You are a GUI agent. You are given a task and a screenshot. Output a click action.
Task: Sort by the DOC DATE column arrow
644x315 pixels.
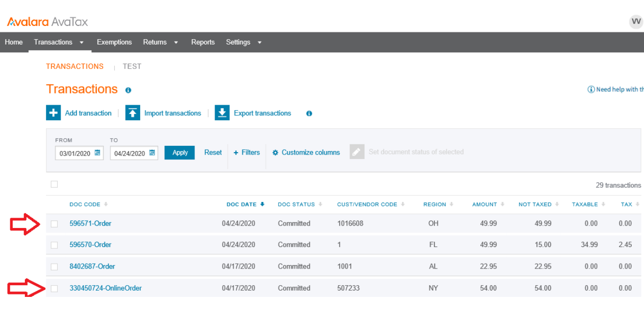click(x=262, y=204)
